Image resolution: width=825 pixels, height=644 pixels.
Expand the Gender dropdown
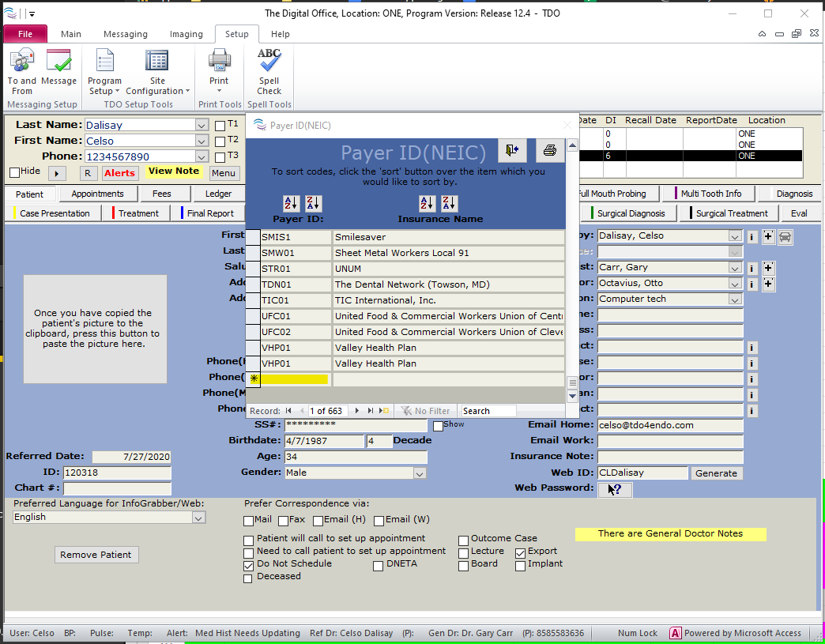coord(420,473)
